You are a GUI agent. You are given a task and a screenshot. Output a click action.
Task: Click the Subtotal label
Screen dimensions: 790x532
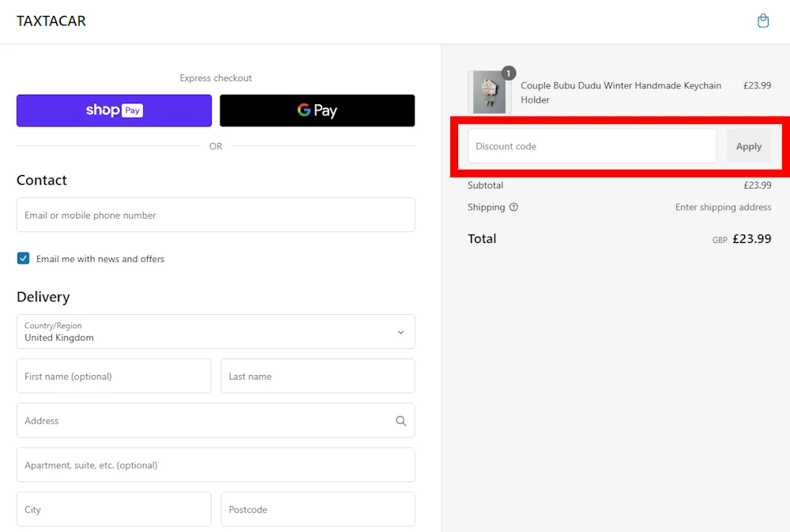(x=485, y=185)
